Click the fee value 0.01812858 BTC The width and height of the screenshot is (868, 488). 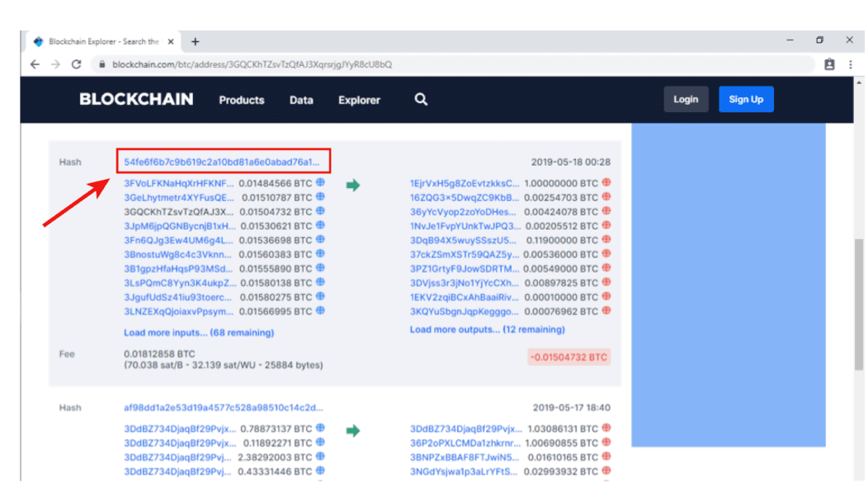pos(159,354)
